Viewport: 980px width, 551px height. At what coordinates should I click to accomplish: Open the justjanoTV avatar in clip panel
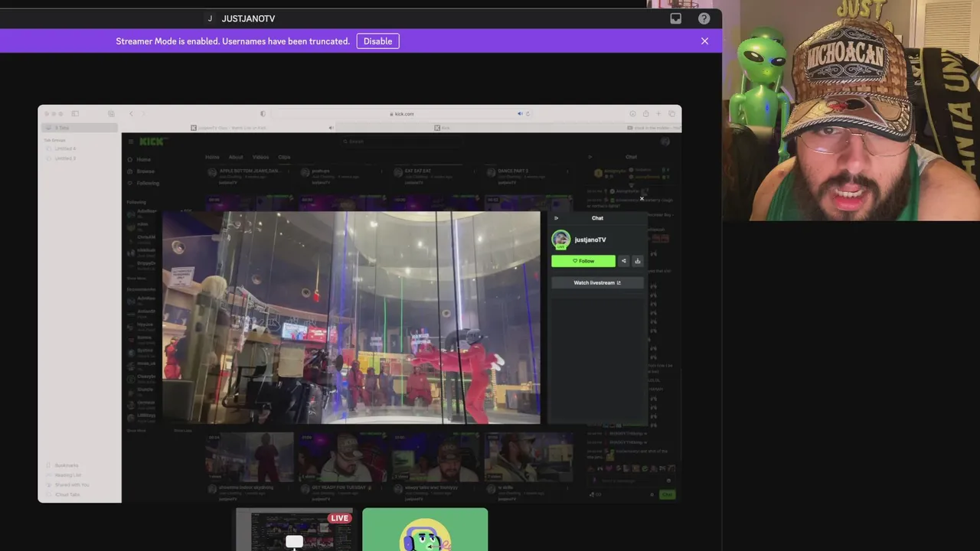561,240
